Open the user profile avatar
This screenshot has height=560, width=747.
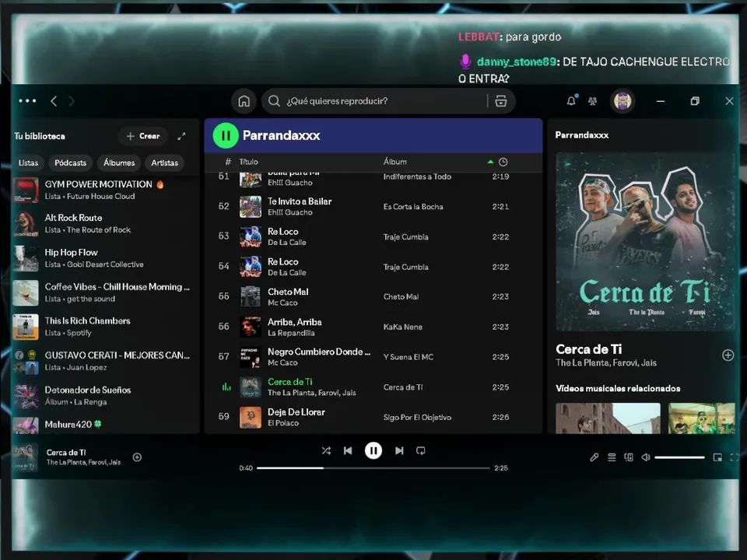622,101
